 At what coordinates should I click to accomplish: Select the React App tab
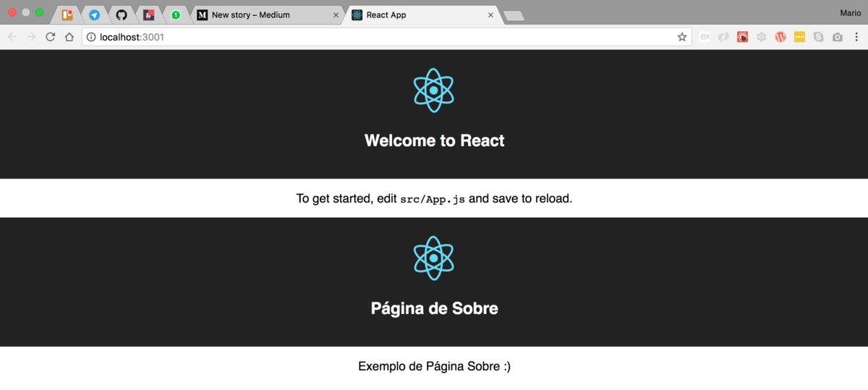click(423, 14)
